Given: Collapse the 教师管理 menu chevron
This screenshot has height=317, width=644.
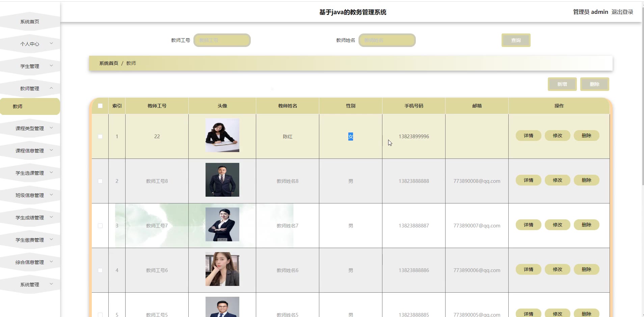Looking at the screenshot, I should [51, 88].
